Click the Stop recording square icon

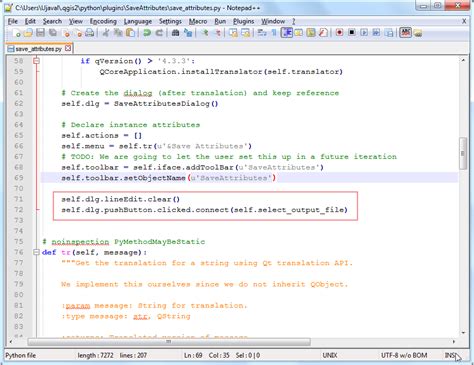coord(352,33)
